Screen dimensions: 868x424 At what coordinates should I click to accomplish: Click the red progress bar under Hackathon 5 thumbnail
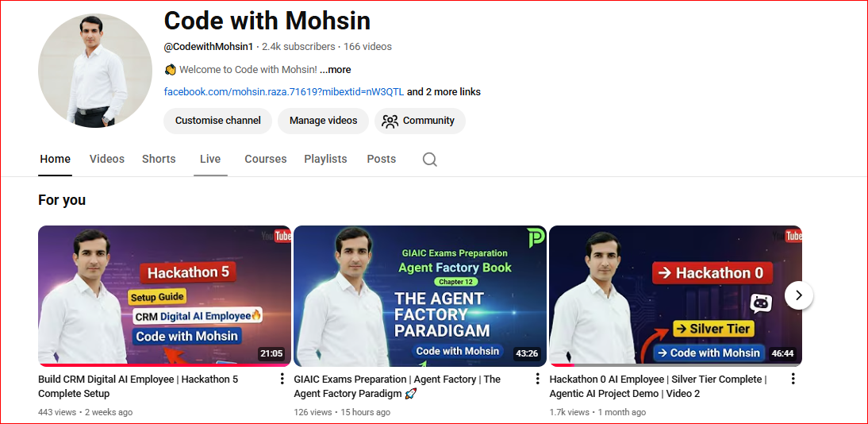pyautogui.click(x=164, y=365)
